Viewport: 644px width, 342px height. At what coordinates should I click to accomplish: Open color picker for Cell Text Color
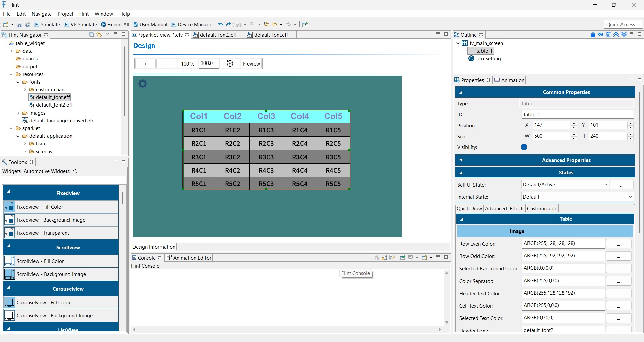[618, 306]
